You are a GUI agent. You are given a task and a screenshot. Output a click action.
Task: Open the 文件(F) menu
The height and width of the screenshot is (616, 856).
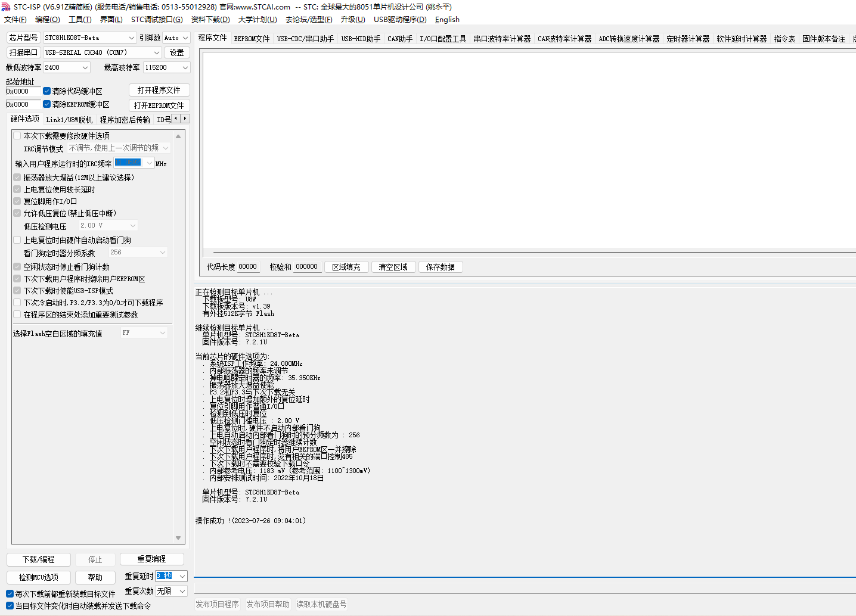[15, 20]
